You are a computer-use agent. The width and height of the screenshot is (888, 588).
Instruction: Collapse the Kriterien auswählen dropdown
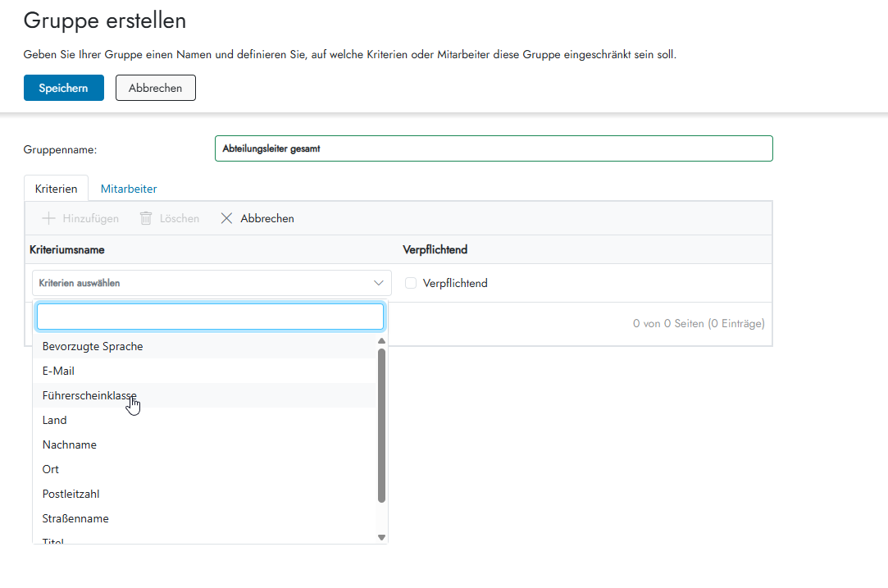[x=378, y=283]
